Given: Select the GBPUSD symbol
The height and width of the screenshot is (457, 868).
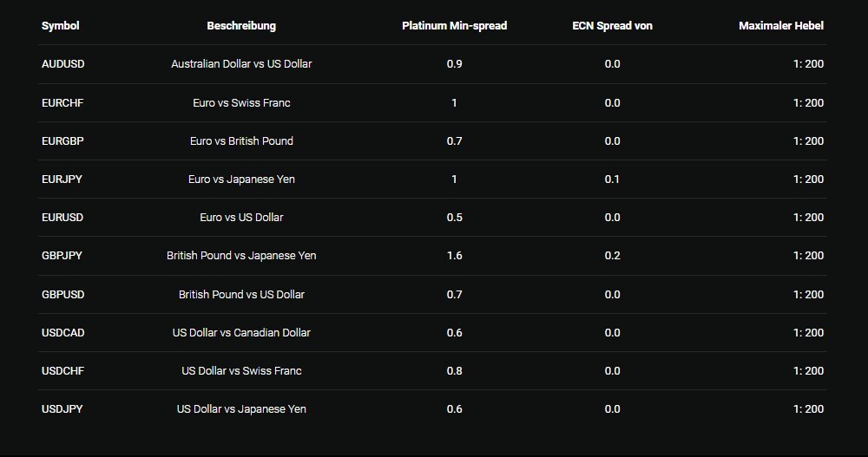Looking at the screenshot, I should (x=63, y=295).
